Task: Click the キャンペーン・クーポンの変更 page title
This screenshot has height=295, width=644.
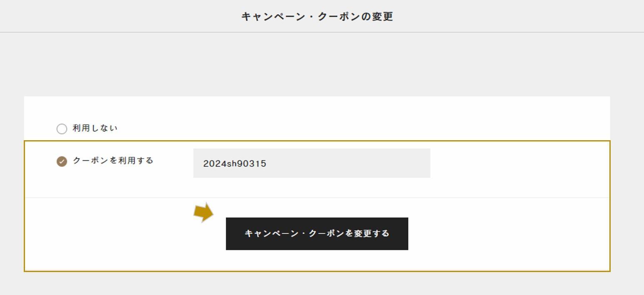Action: [x=319, y=16]
